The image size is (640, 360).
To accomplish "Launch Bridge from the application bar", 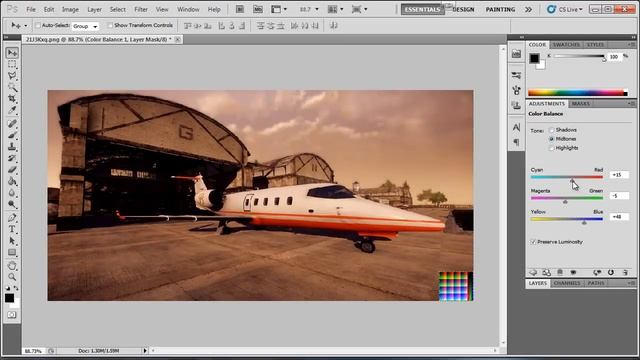I will [x=240, y=9].
